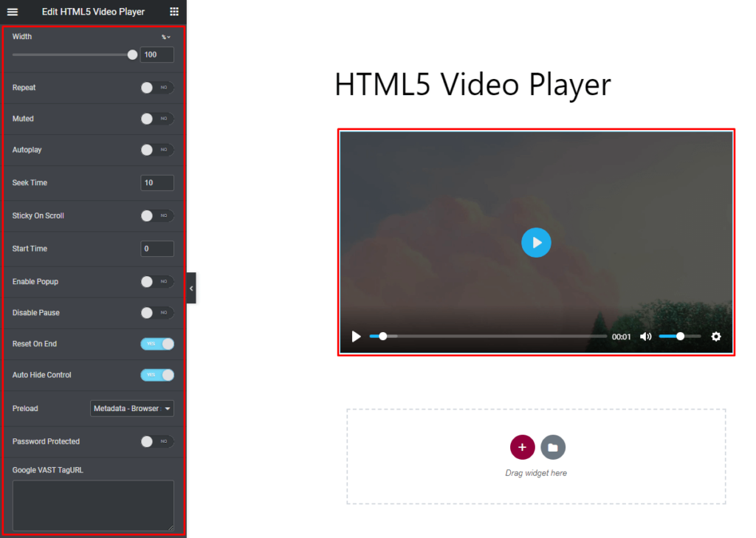
Task: Click the Seek Time value field
Action: click(157, 182)
